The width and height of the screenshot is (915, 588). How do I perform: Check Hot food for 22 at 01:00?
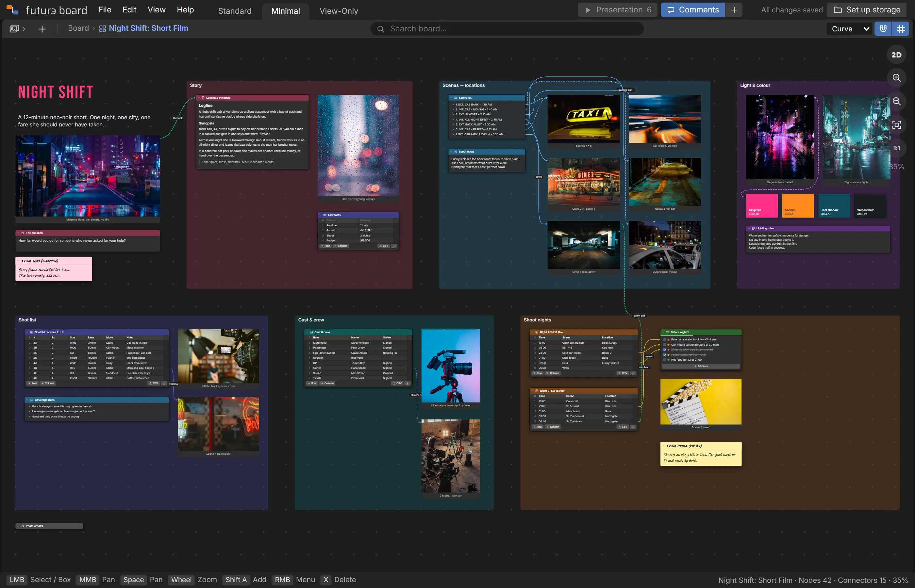(x=664, y=360)
